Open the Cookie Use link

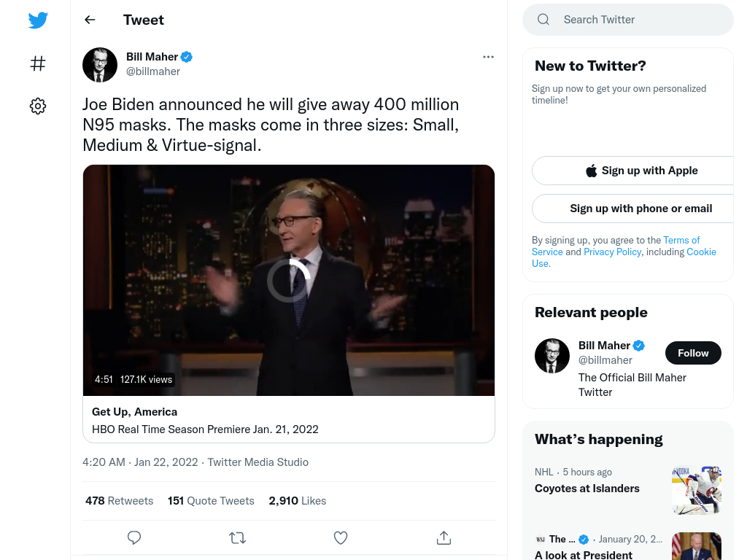point(624,257)
